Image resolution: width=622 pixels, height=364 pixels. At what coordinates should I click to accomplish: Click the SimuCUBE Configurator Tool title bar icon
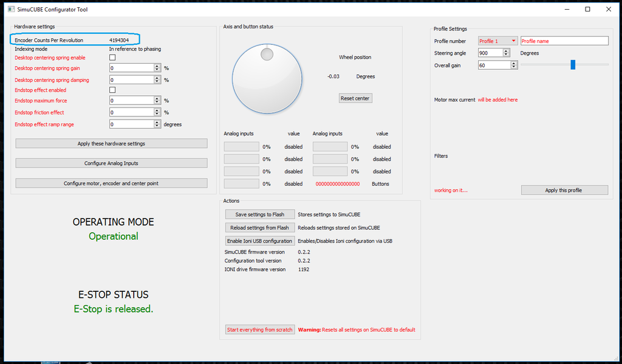11,9
